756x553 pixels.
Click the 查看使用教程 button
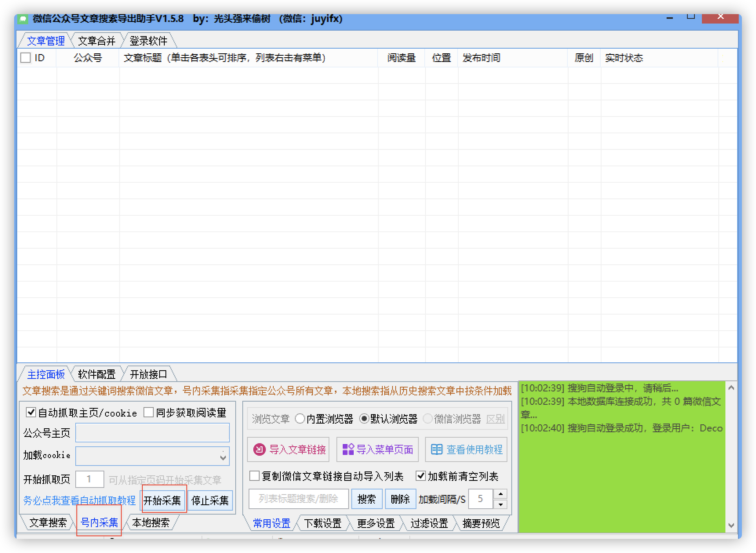(x=466, y=449)
